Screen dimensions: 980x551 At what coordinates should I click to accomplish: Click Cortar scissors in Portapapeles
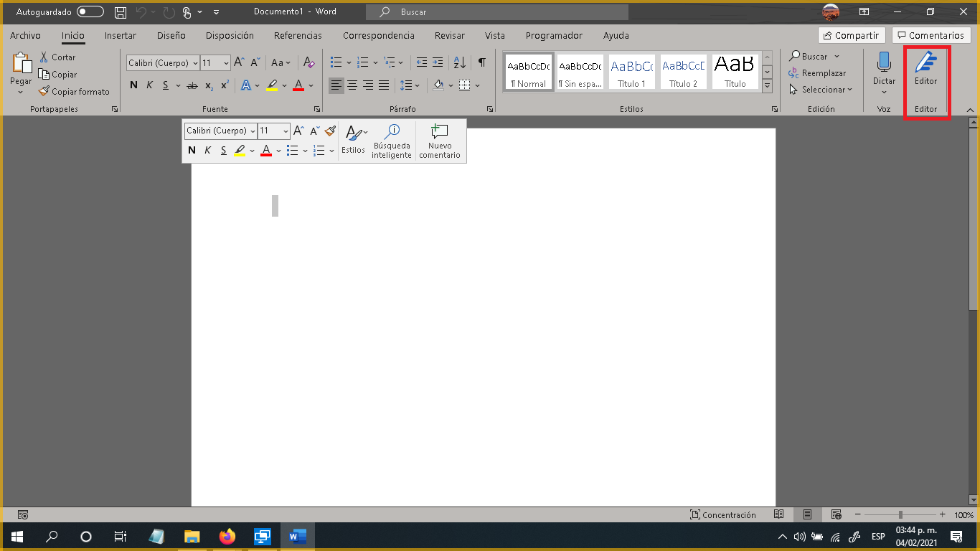point(57,57)
